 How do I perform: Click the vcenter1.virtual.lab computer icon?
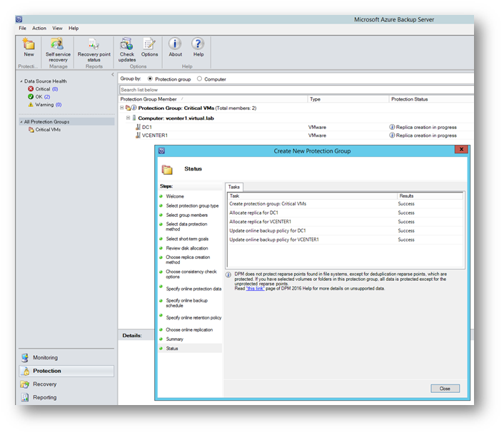(x=134, y=118)
